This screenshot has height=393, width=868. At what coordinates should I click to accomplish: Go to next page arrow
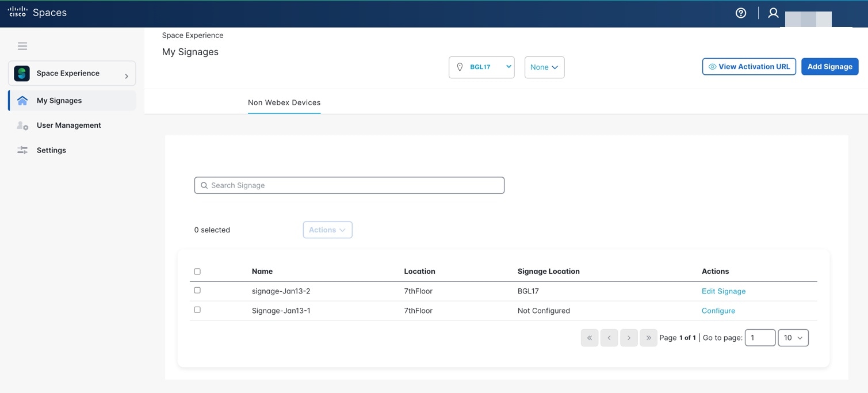pyautogui.click(x=629, y=338)
